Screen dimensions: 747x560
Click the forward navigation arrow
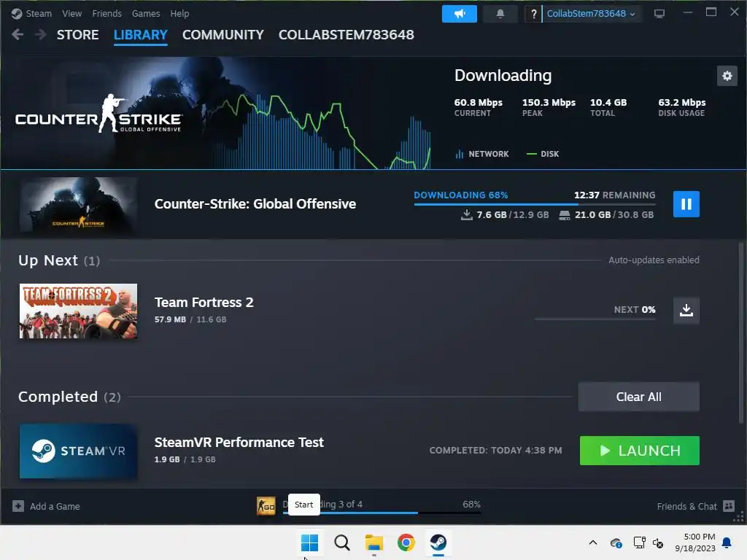41,34
